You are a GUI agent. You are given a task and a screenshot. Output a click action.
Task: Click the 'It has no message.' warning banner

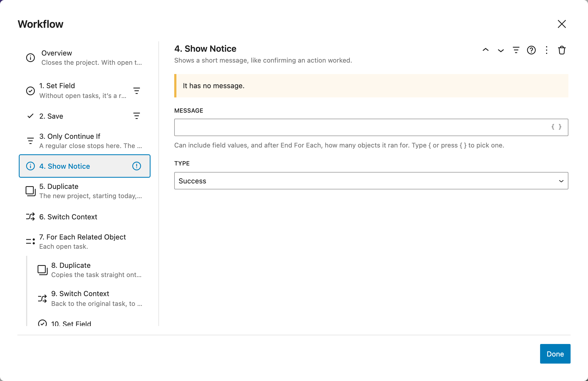371,86
